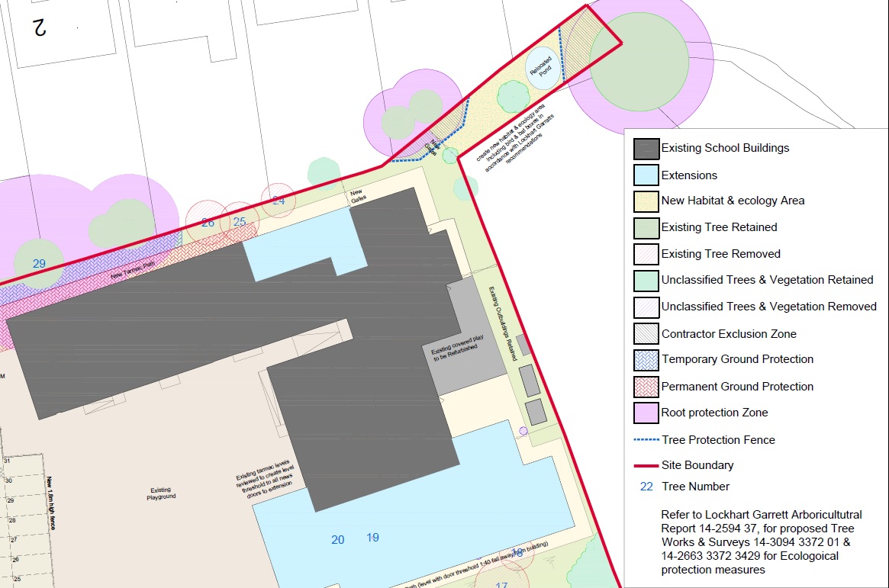The width and height of the screenshot is (889, 588).
Task: Select the Contractor Exclusion Zone hatch swatch
Action: coord(646,333)
